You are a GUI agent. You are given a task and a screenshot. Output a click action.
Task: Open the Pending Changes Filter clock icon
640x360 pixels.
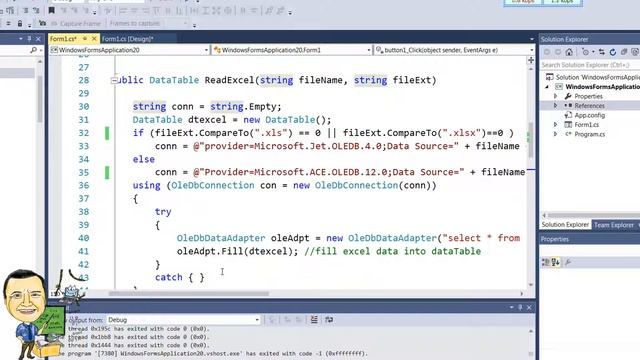pyautogui.click(x=586, y=52)
